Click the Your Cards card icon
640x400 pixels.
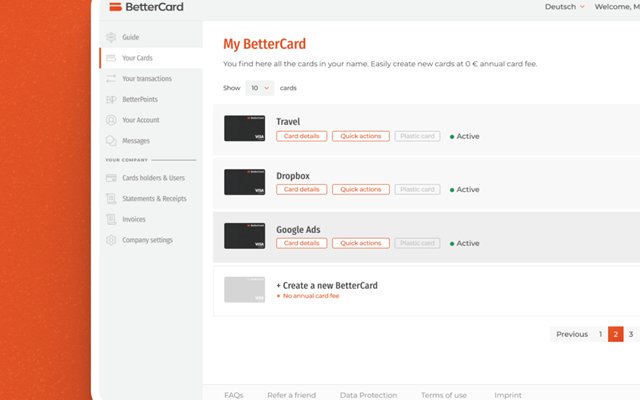tap(111, 58)
